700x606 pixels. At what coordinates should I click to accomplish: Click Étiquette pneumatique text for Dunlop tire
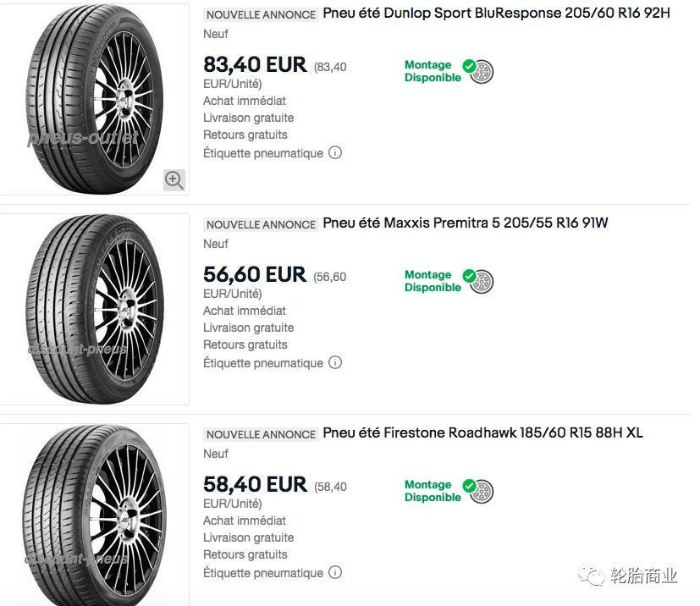pyautogui.click(x=263, y=153)
